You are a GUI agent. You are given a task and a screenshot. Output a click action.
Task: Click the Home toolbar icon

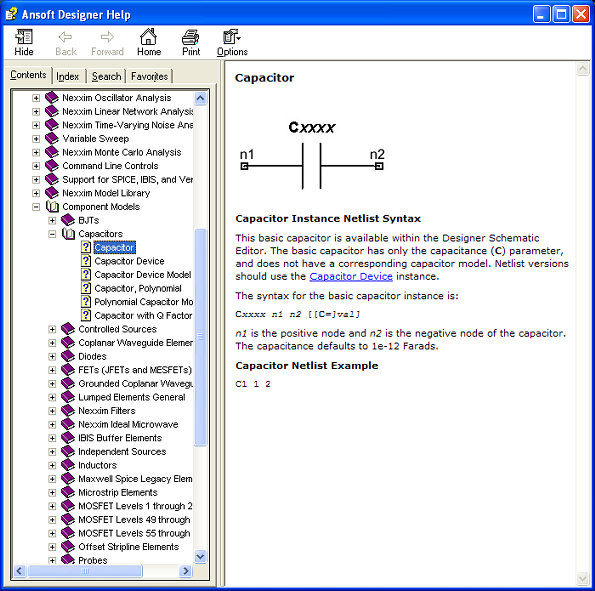coord(148,37)
